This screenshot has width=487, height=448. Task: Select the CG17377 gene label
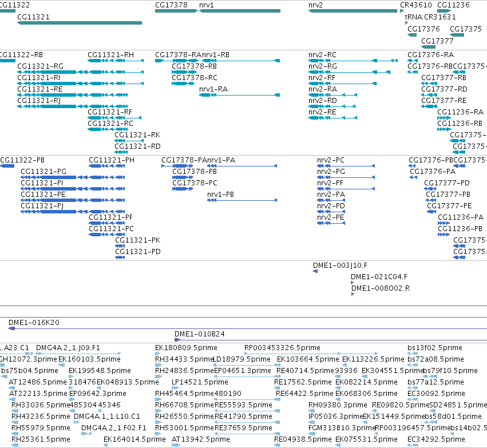point(437,41)
